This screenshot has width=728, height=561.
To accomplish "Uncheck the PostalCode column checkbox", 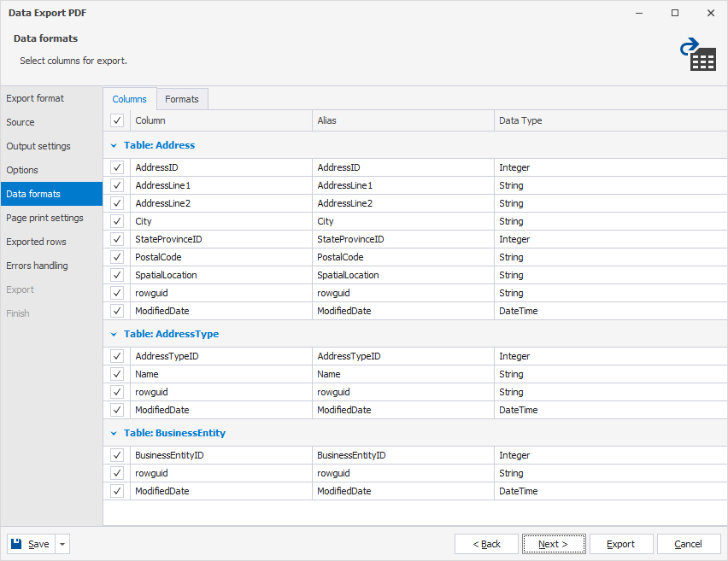I will 117,257.
